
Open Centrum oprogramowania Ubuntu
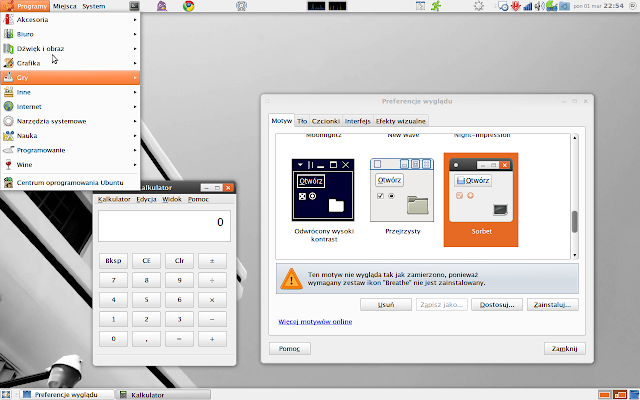[70, 182]
